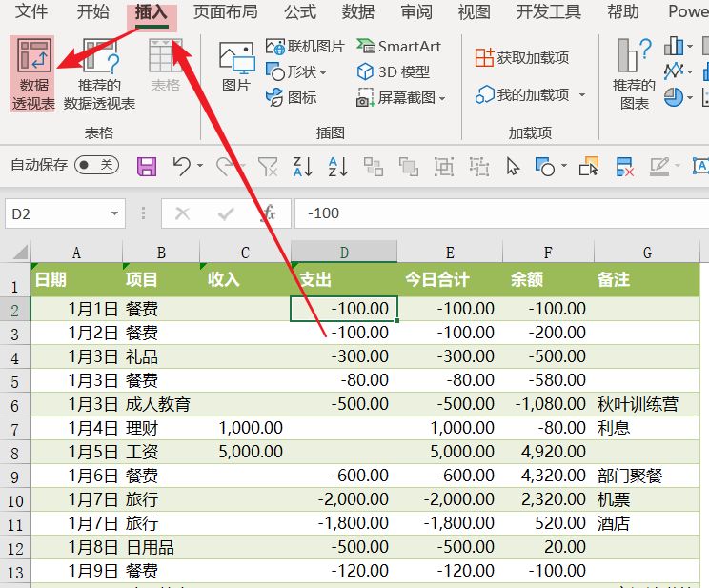
Task: Select the 插入 (Insert) tab
Action: tap(152, 12)
